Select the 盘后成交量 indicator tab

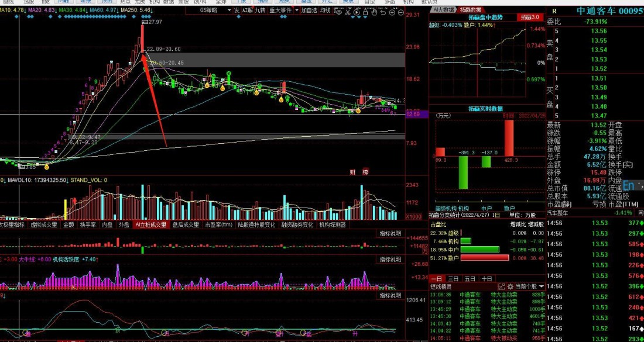tap(186, 224)
